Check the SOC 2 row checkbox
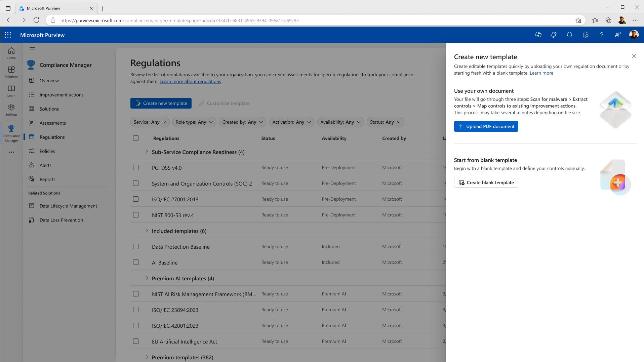The image size is (644, 362). (136, 183)
